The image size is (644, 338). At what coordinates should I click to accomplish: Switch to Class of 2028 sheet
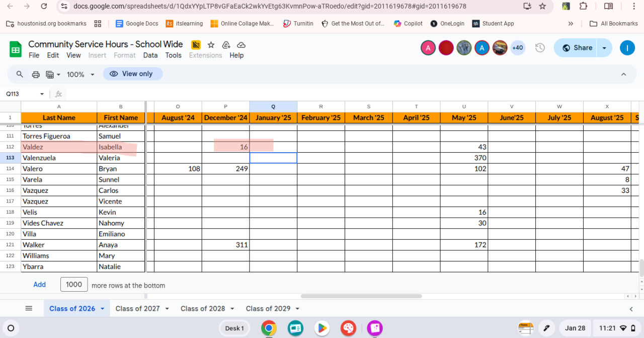(x=203, y=308)
